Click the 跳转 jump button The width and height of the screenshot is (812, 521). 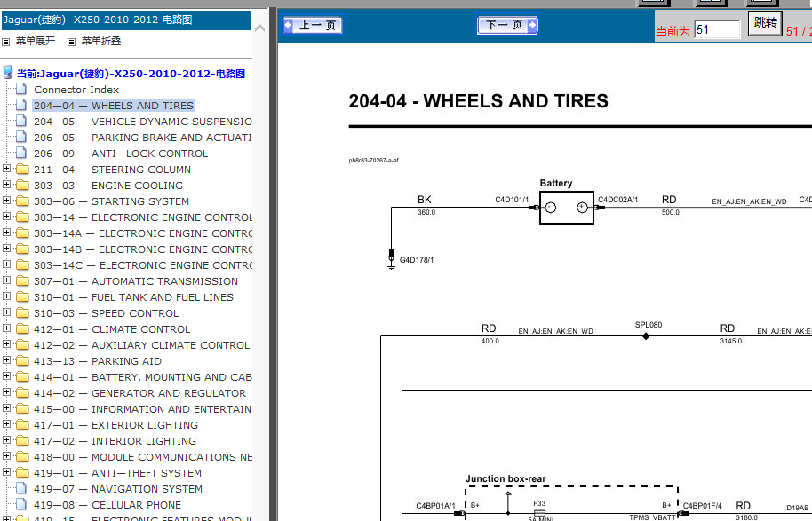tap(765, 23)
